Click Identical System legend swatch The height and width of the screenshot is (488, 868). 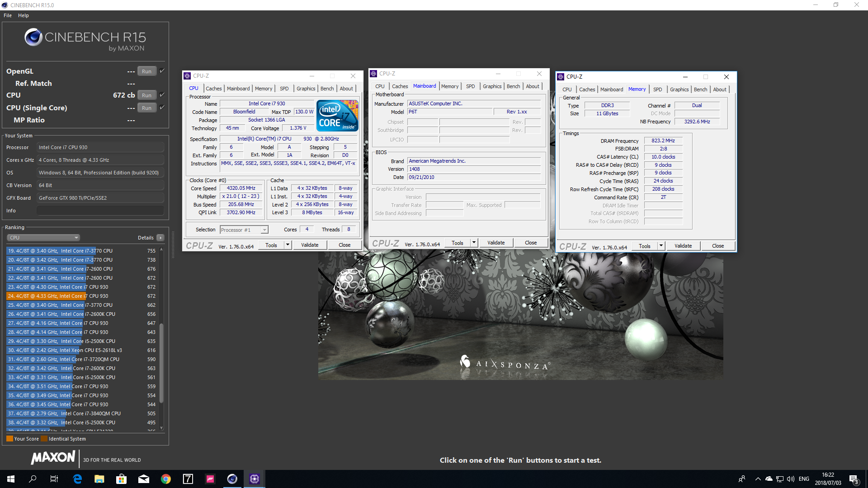(x=44, y=439)
